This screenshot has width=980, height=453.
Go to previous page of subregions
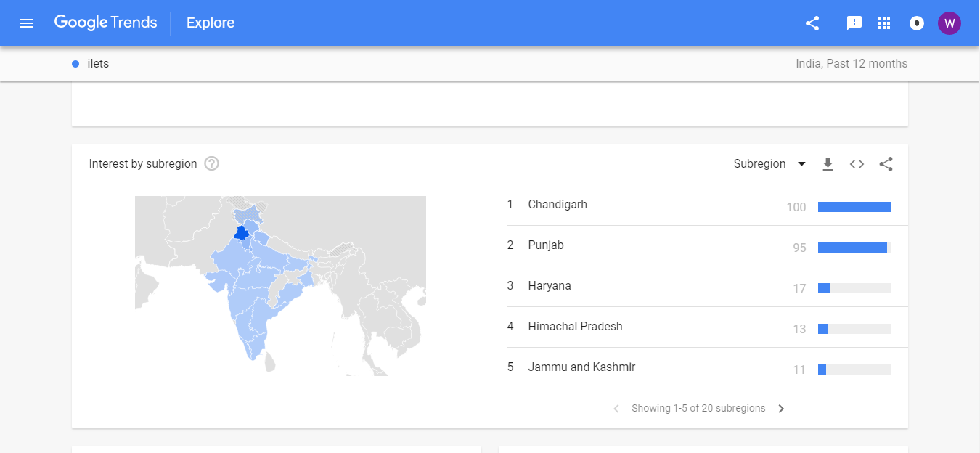point(616,409)
